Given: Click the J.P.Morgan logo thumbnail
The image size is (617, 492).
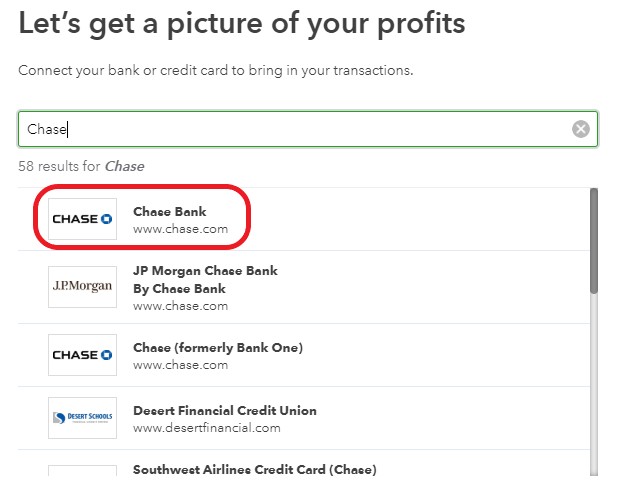Looking at the screenshot, I should tap(82, 287).
